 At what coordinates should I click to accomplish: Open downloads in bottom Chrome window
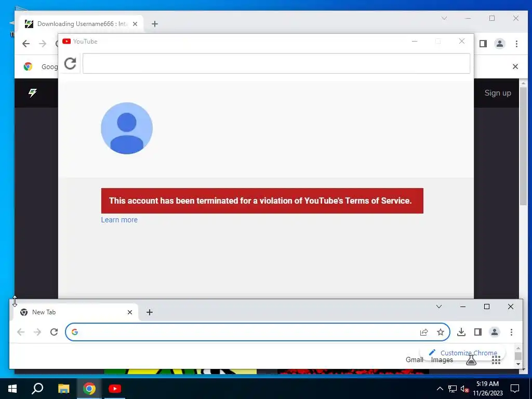[461, 332]
